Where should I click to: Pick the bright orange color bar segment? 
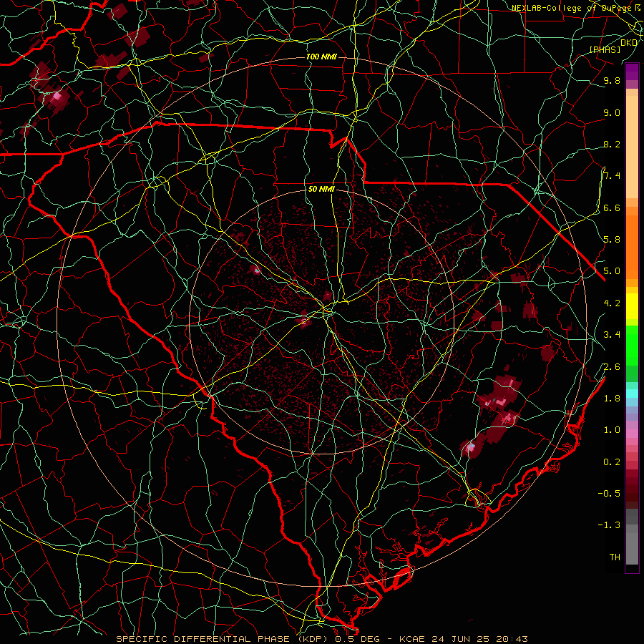(632, 246)
